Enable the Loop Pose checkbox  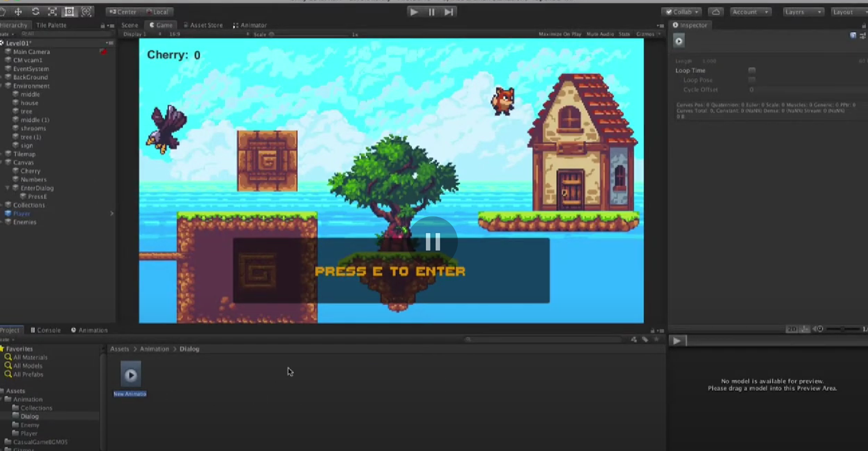click(752, 80)
